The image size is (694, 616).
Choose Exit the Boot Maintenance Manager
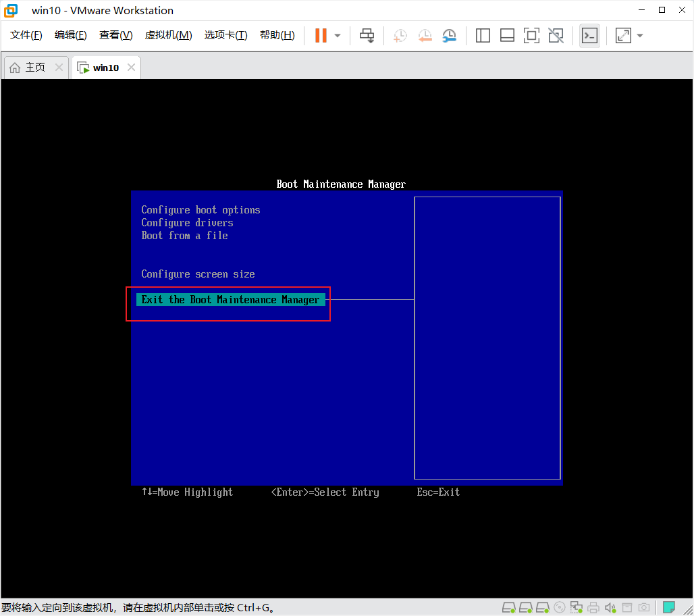click(x=231, y=300)
